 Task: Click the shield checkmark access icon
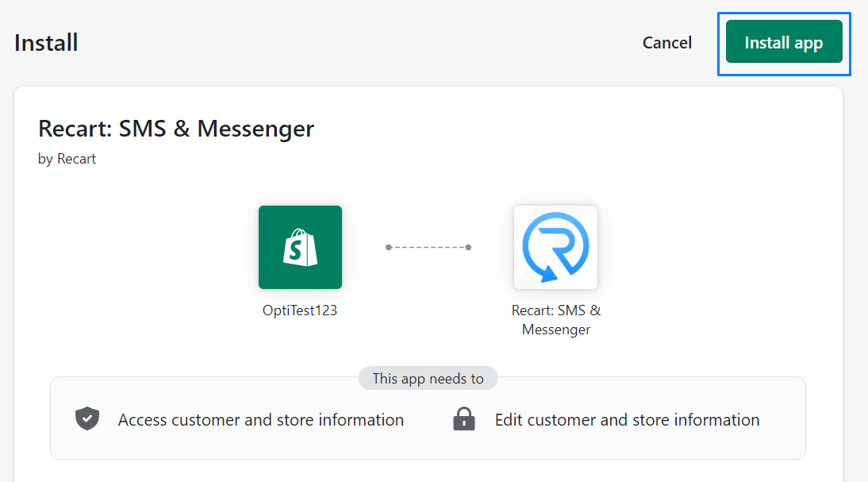click(x=87, y=418)
